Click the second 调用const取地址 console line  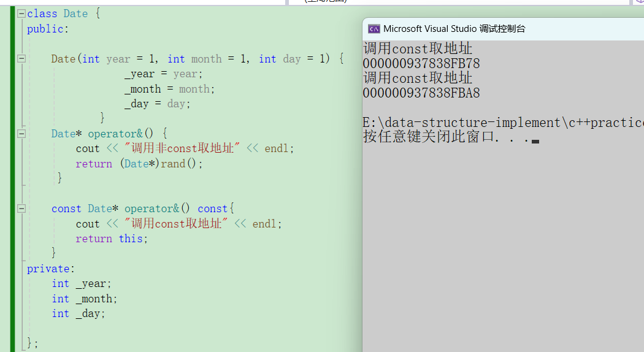pos(418,78)
